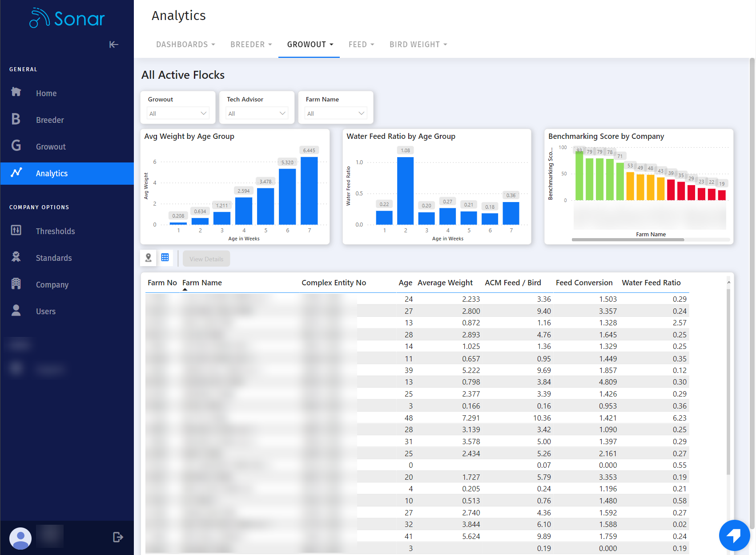Sort by Feed Conversion header
Image resolution: width=756 pixels, height=555 pixels.
tap(584, 283)
